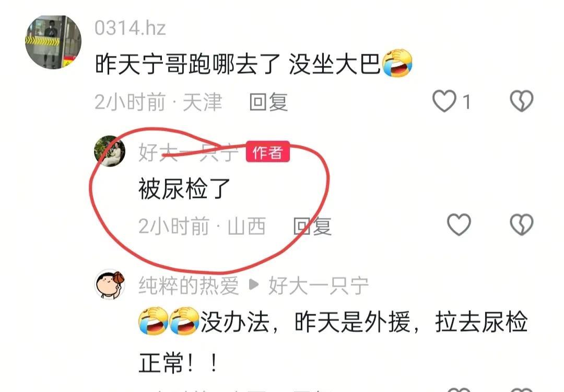The height and width of the screenshot is (392, 564).
Task: Dislike the author's reply 被尿检了
Action: point(522,225)
